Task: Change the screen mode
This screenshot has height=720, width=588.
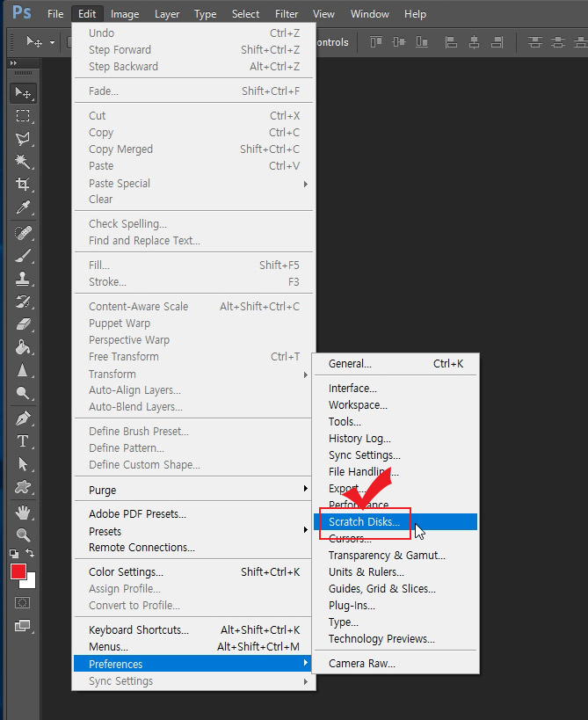Action: click(23, 626)
